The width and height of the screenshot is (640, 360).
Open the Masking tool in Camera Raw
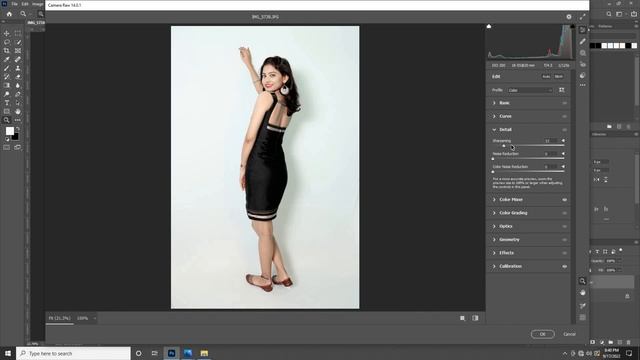(582, 53)
